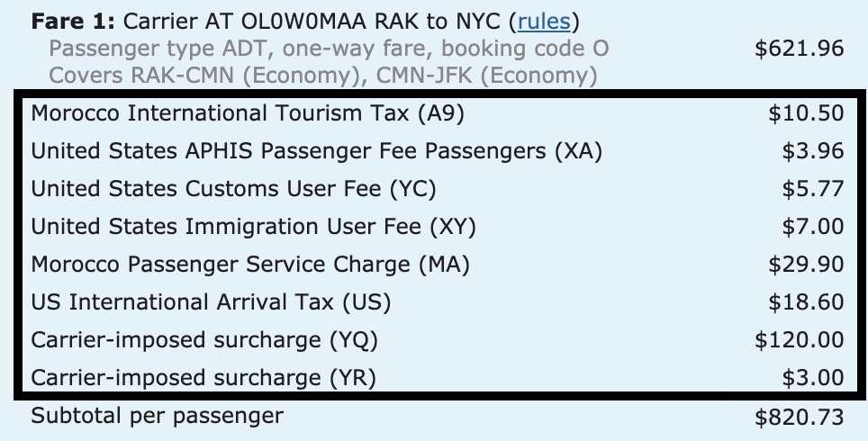
Task: Select the $120.00 YQ surcharge amount
Action: (x=800, y=340)
